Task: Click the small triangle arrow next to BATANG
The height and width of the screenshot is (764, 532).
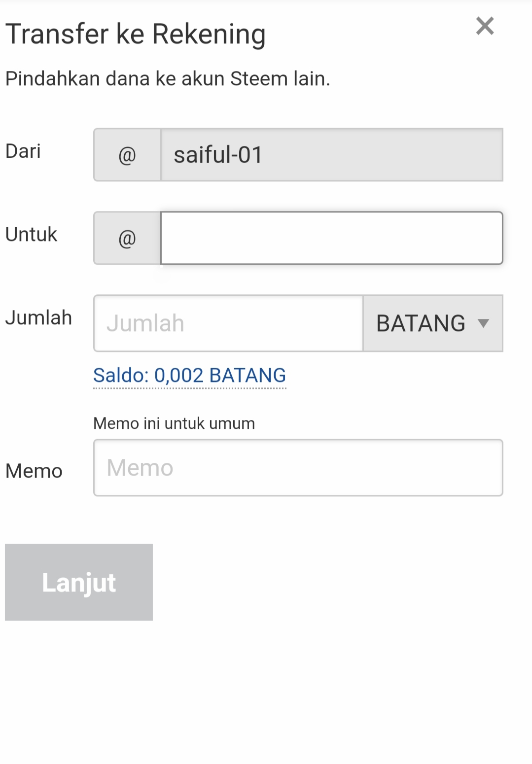Action: pos(483,323)
